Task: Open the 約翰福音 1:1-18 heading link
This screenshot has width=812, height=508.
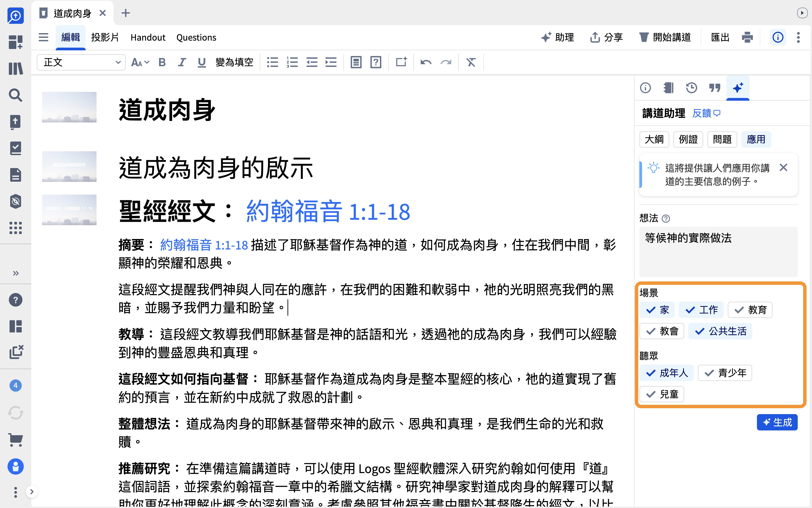Action: pos(328,212)
